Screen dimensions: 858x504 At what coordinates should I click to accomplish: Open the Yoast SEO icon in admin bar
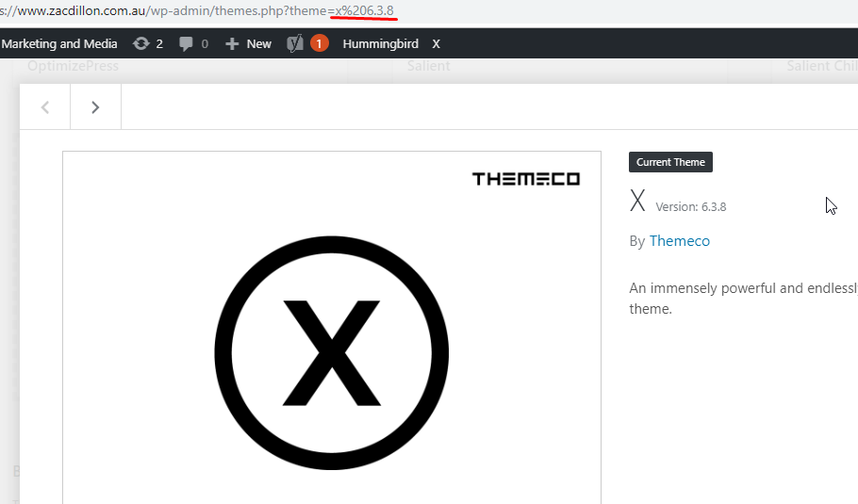click(294, 43)
